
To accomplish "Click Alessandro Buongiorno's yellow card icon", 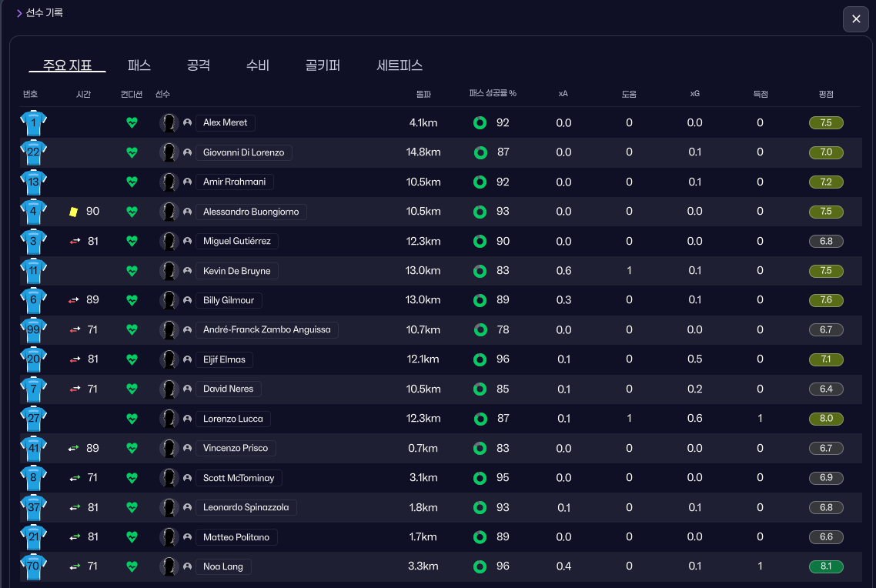I will pos(73,212).
